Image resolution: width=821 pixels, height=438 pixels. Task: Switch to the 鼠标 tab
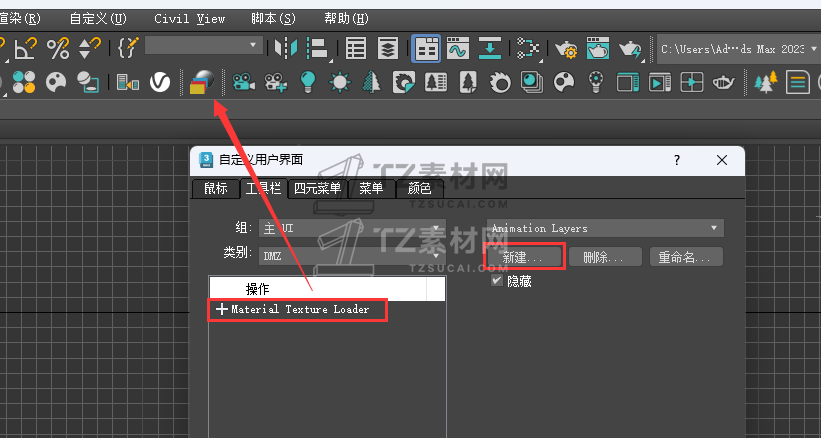coord(215,189)
